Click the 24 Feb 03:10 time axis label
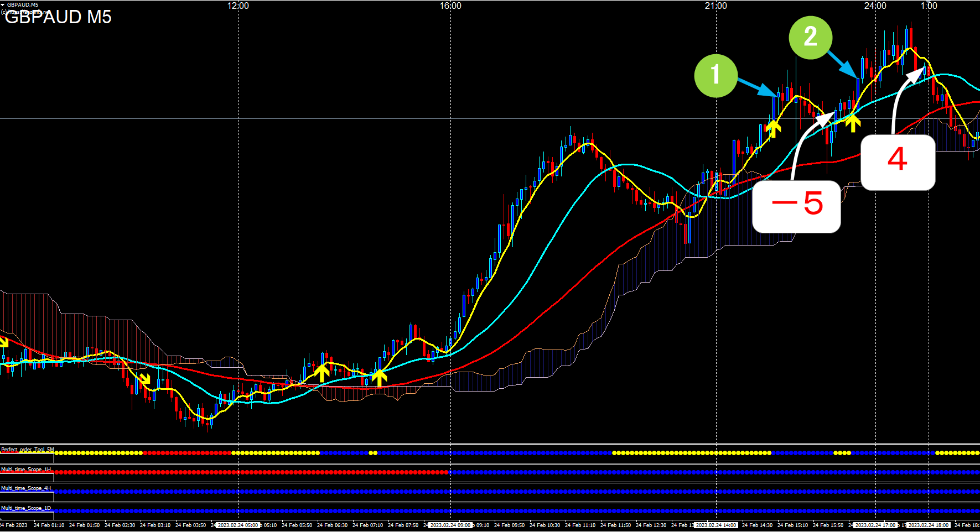The height and width of the screenshot is (532, 980). click(x=155, y=525)
